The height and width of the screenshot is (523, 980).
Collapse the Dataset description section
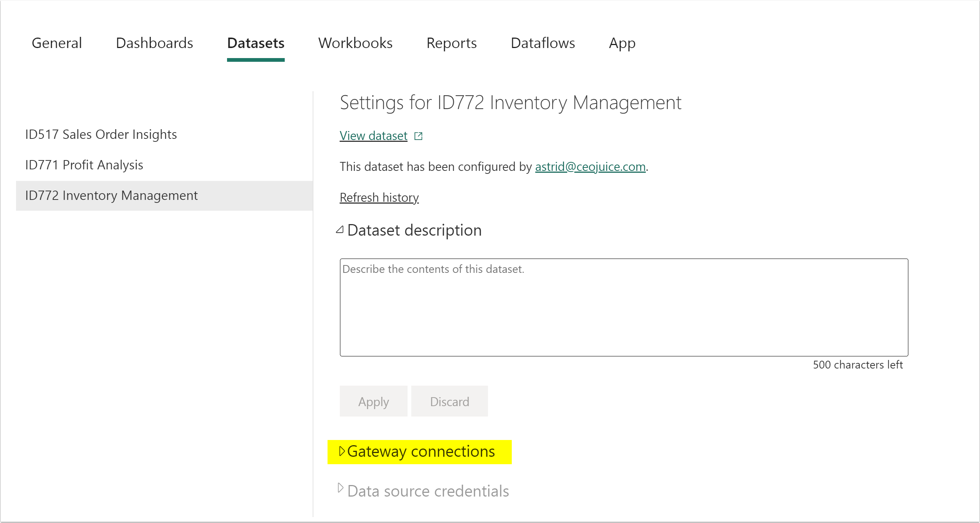pyautogui.click(x=340, y=230)
